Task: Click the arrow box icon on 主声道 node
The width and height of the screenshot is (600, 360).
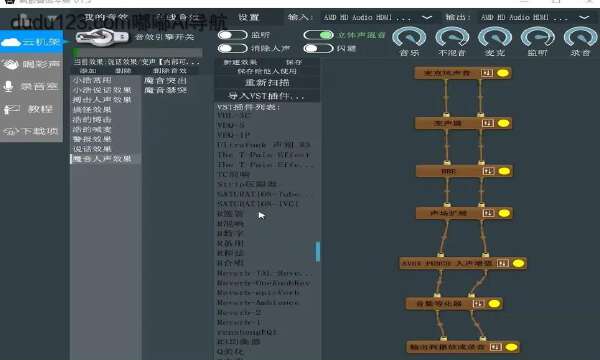Action: point(487,123)
